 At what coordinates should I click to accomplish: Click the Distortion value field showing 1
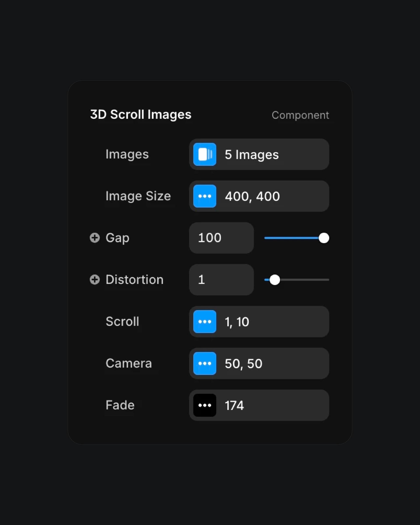tap(221, 280)
